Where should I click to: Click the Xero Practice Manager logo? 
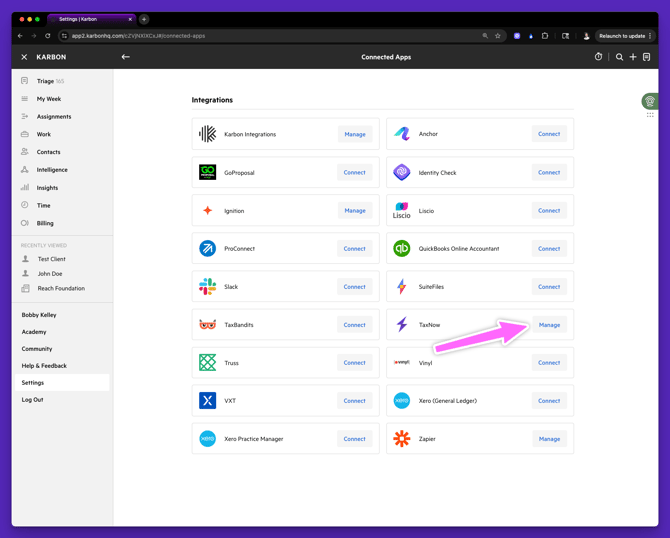208,438
